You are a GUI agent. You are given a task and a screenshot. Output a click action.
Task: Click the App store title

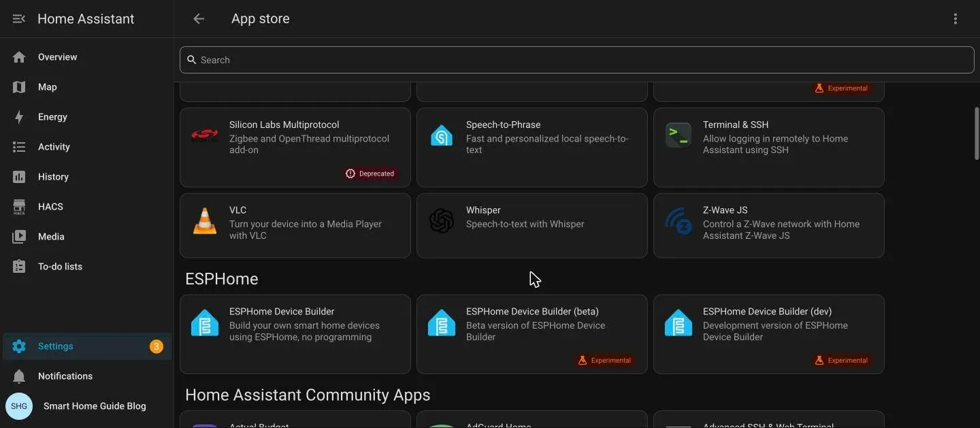click(261, 19)
